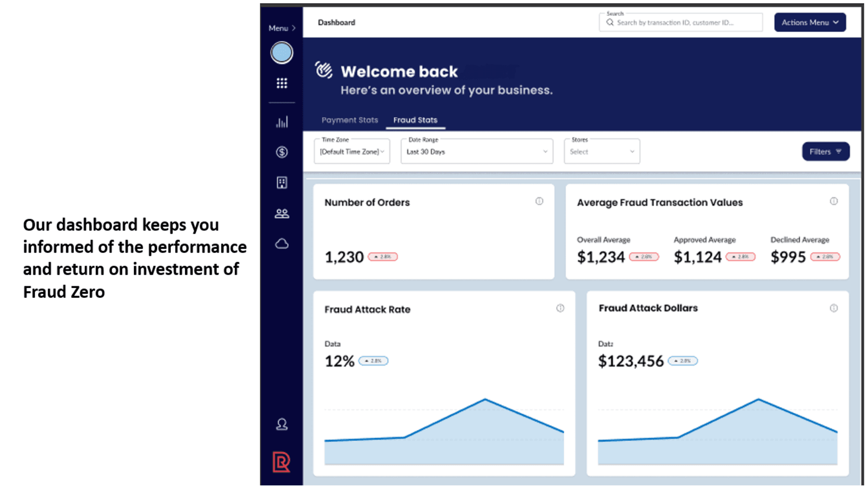Open the Filters panel

point(825,151)
